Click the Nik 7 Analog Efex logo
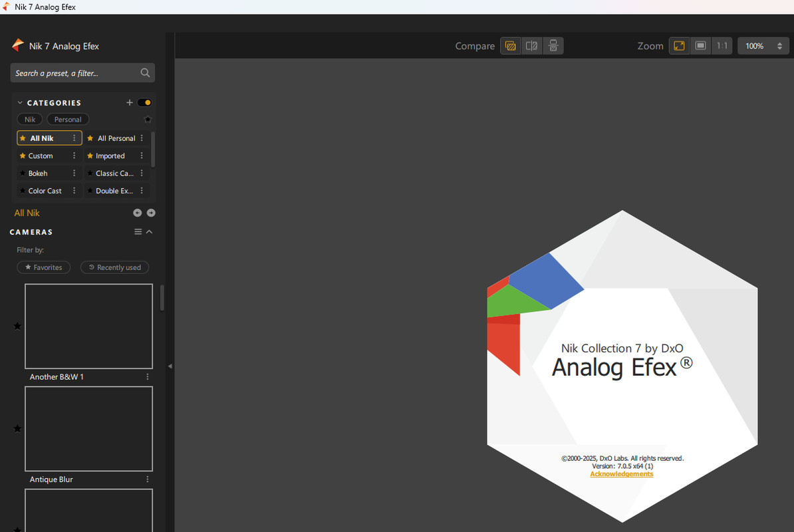 click(18, 46)
